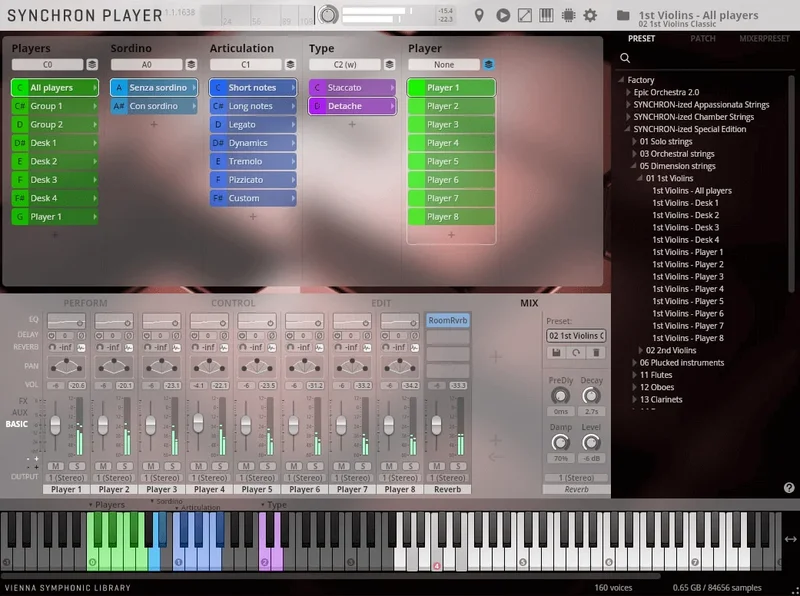Select the Player 5 slot
Image resolution: width=800 pixels, height=596 pixels.
451,161
